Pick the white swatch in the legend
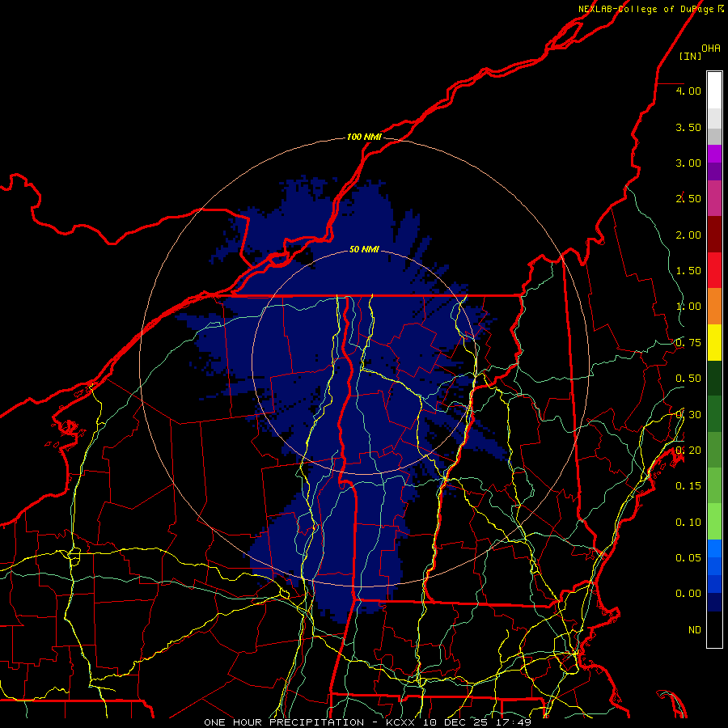The height and width of the screenshot is (728, 728). [x=714, y=91]
